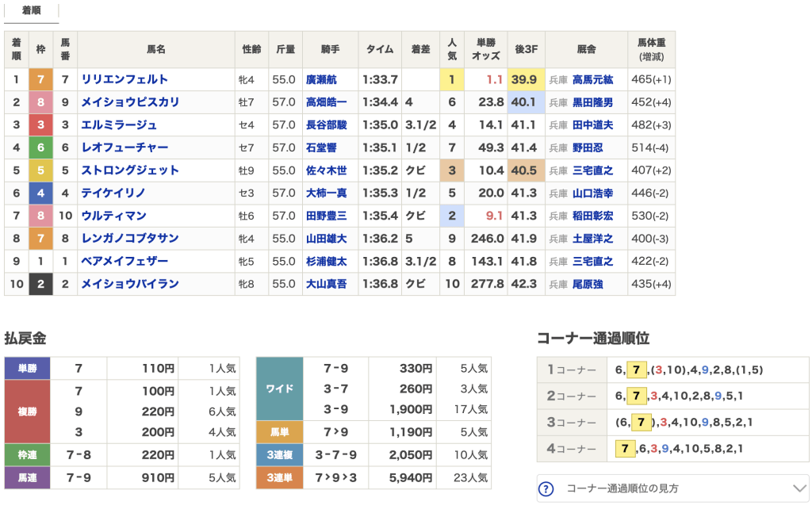Click the 単勝オッズ column header

click(486, 50)
